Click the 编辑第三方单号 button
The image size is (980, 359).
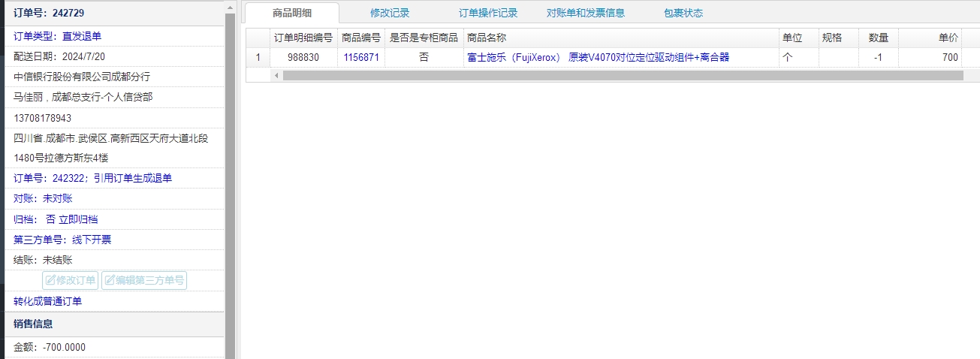[143, 281]
